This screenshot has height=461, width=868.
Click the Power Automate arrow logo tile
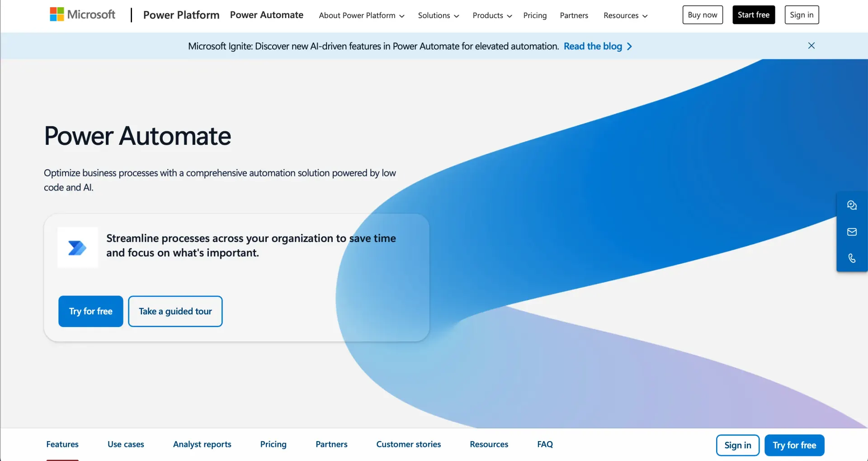(78, 248)
